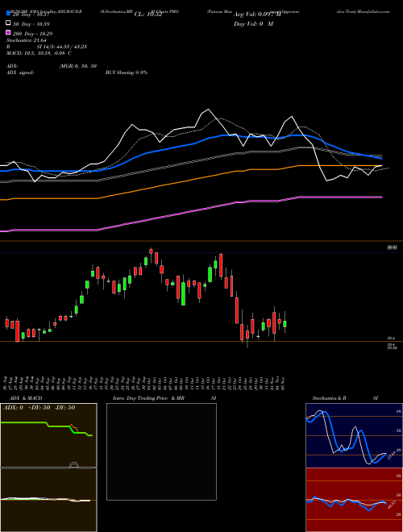The height and width of the screenshot is (532, 403).
Task: Select the '200 Day = 10.29' legend text
Action: [x=32, y=34]
